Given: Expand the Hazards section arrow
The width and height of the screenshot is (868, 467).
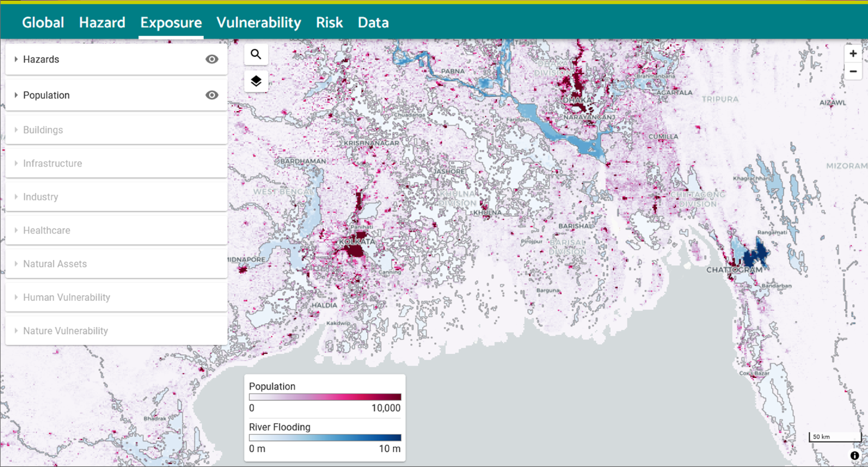Looking at the screenshot, I should (x=16, y=59).
